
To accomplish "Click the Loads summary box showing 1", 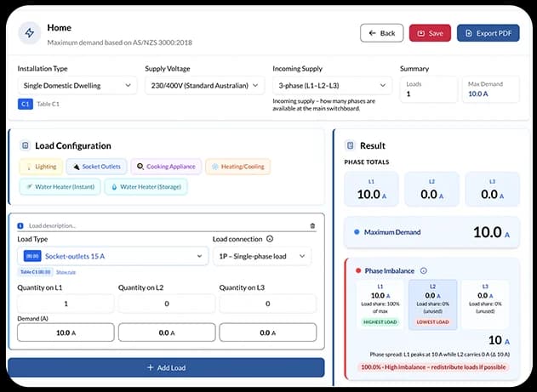I will pos(429,89).
